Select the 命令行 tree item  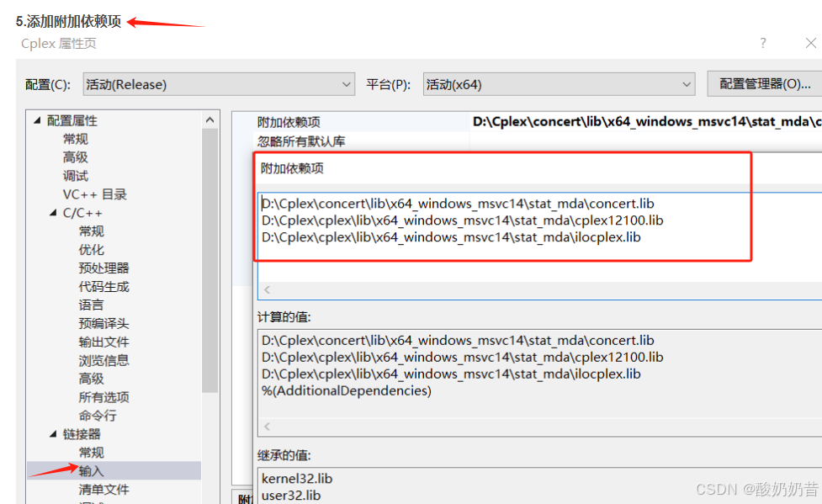98,416
